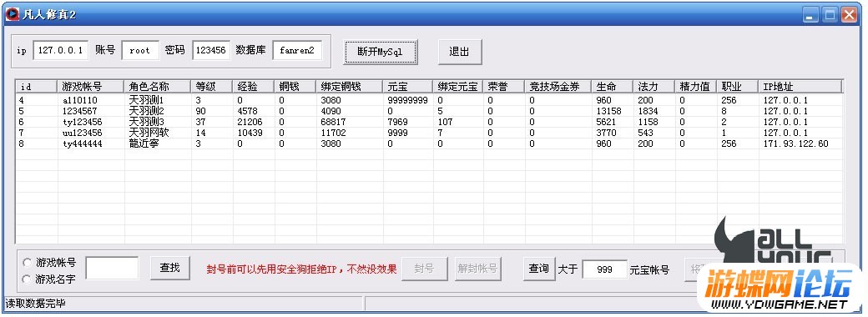Focus the 密码 password field
The image size is (868, 317).
pyautogui.click(x=211, y=50)
